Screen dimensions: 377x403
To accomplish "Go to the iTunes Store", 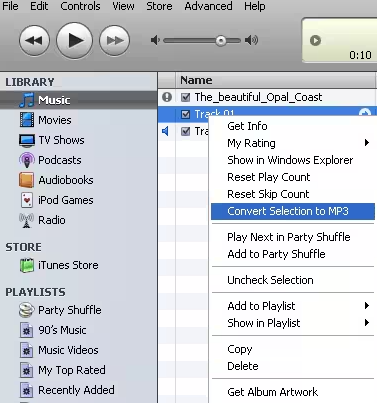I will [59, 265].
